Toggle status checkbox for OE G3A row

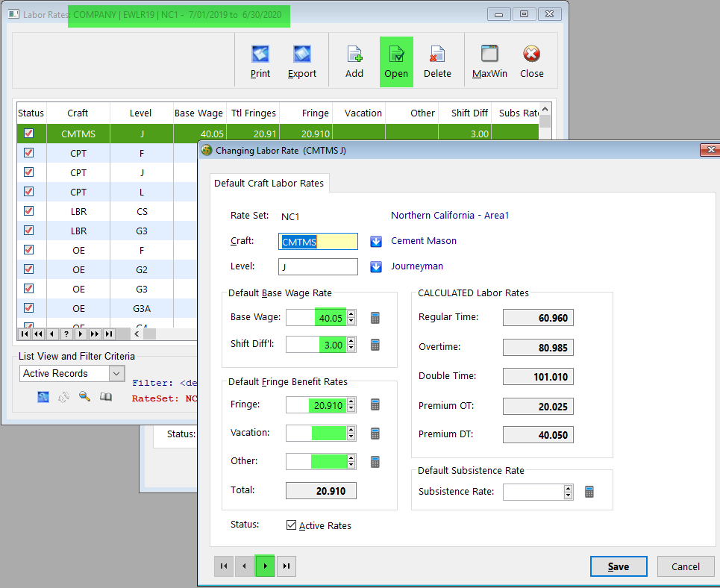tap(29, 307)
